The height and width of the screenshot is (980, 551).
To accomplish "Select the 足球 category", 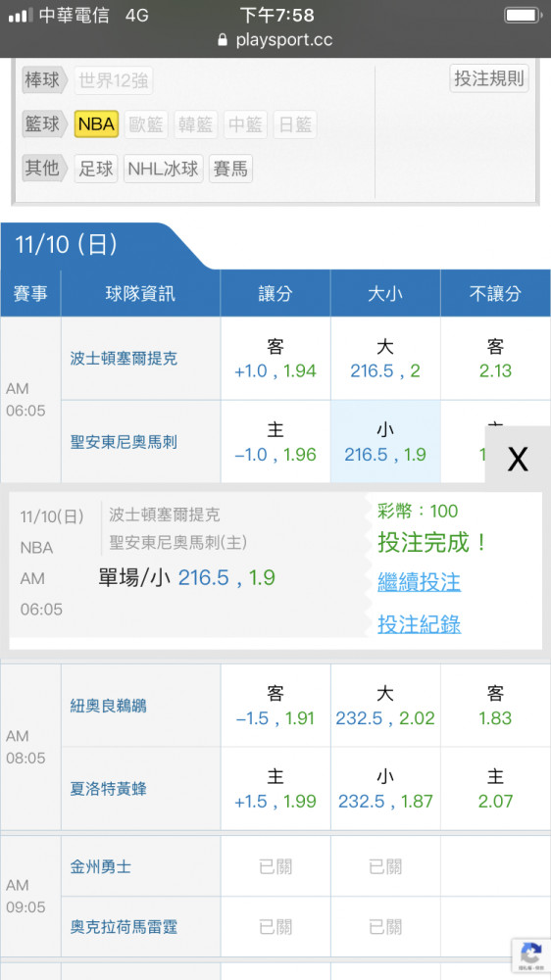I will click(96, 169).
